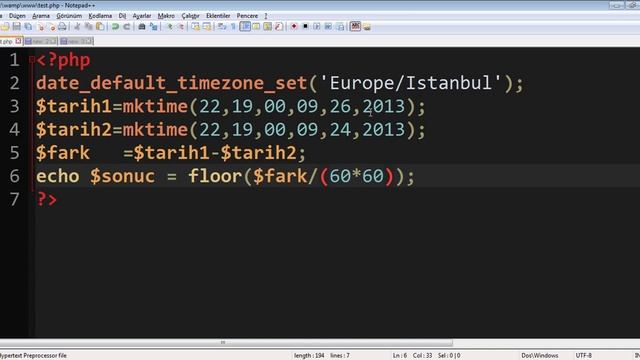This screenshot has height=360, width=640.
Task: Switch to the second document tab
Action: pos(40,41)
